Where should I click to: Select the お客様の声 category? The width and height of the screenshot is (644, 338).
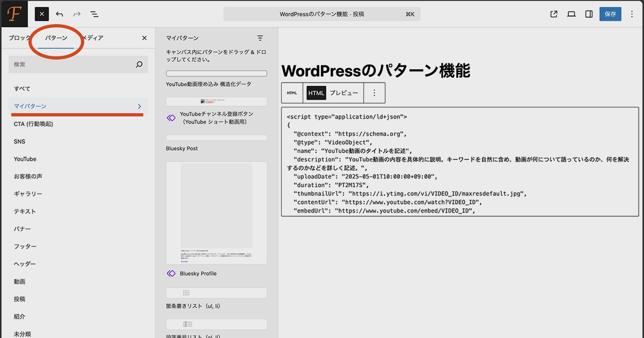[78, 177]
